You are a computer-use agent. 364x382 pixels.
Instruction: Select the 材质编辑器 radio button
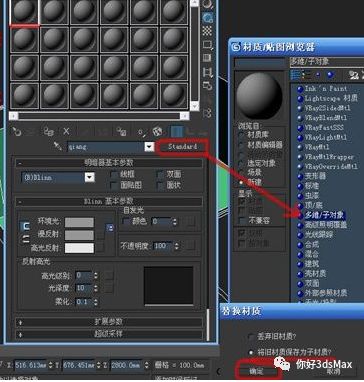point(241,144)
